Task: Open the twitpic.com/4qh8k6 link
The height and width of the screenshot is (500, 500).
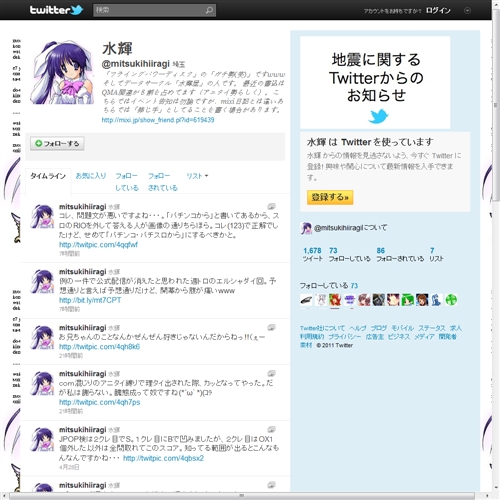Action: click(99, 347)
